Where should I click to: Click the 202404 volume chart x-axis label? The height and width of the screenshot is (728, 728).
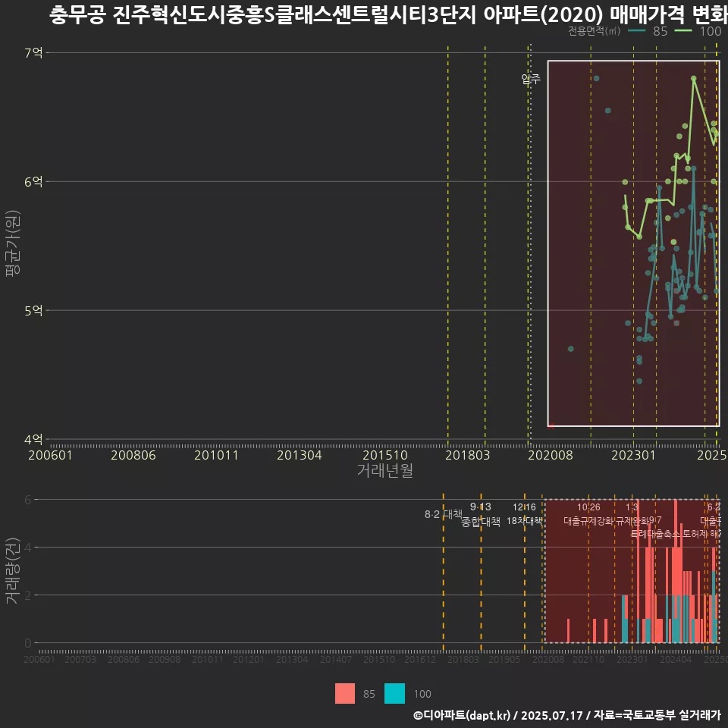tap(676, 659)
